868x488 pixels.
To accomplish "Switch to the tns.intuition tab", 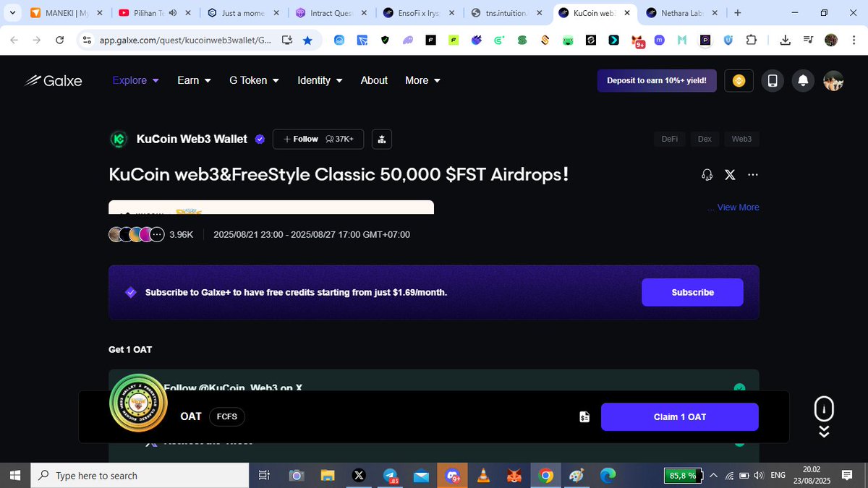I will coord(506,13).
